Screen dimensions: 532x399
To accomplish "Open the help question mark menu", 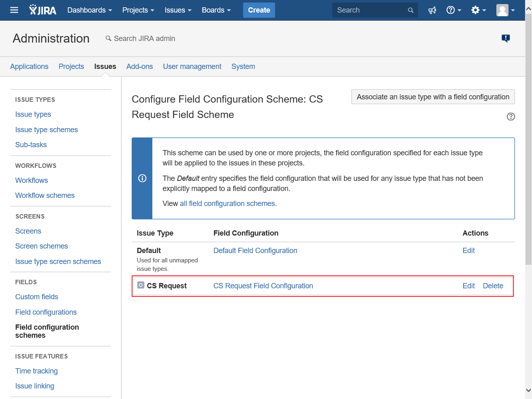I will [454, 10].
